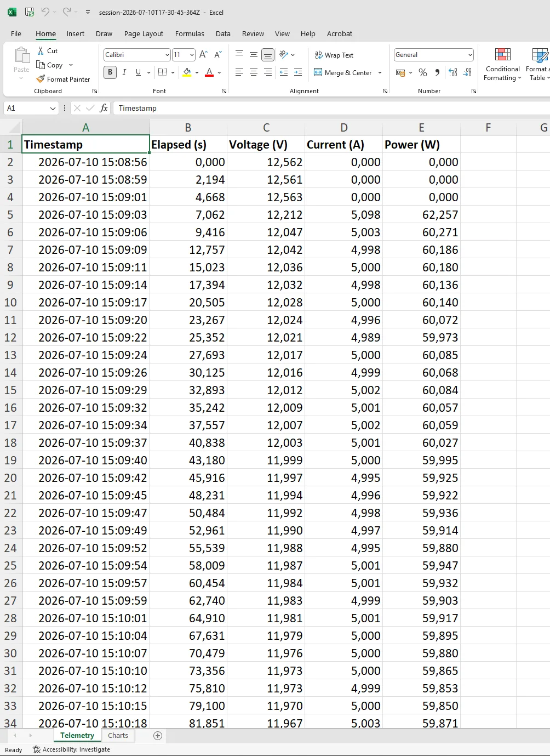Apply red font color A

(x=209, y=72)
